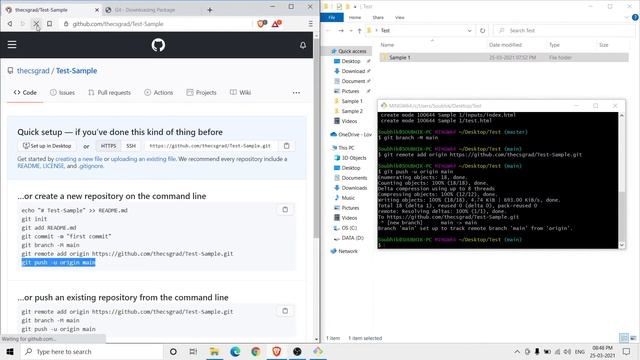The image size is (640, 360).
Task: Open Brave Rewards triangle icon
Action: point(276,24)
